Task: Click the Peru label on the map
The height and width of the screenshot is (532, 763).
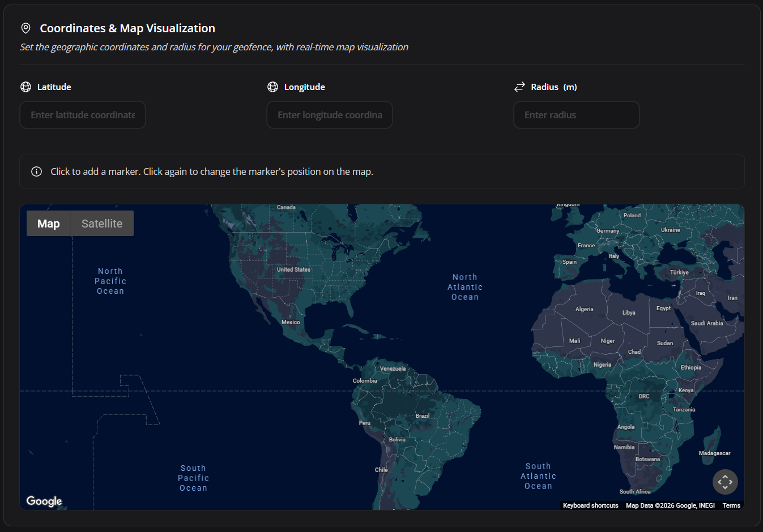Action: [365, 423]
